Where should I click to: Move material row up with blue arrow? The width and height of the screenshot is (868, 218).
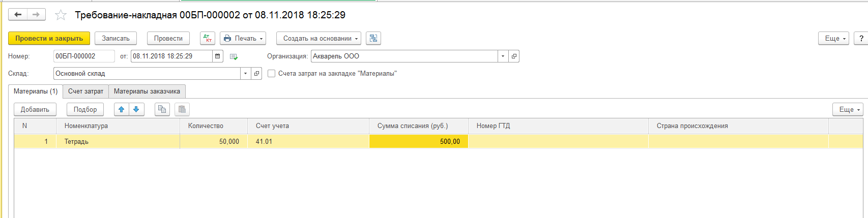(x=122, y=109)
